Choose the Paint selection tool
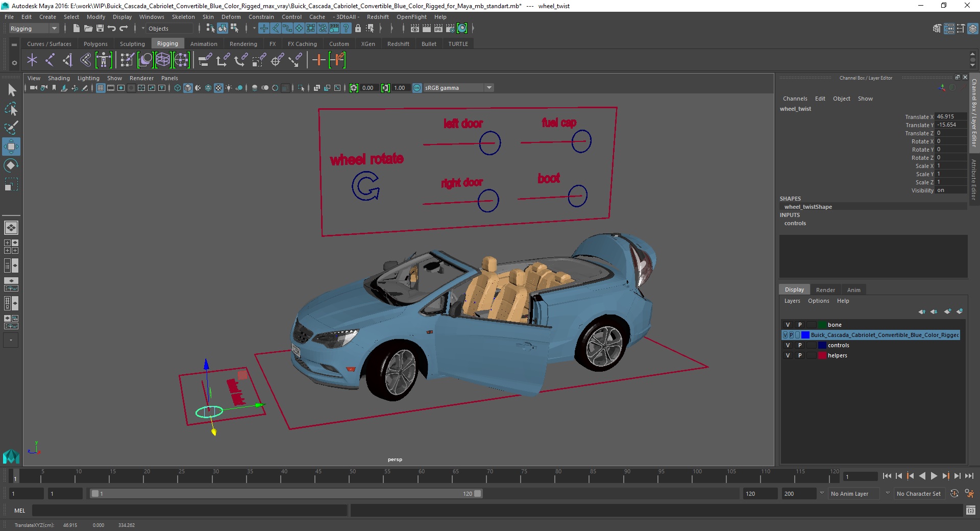 (11, 128)
